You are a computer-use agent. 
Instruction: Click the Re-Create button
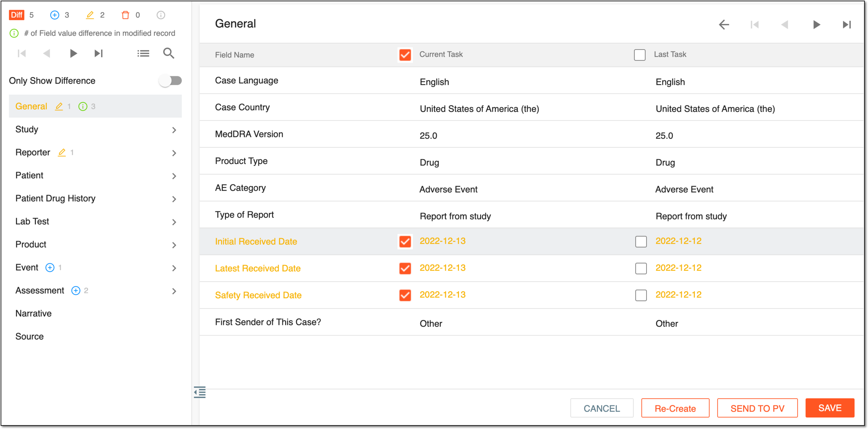675,408
